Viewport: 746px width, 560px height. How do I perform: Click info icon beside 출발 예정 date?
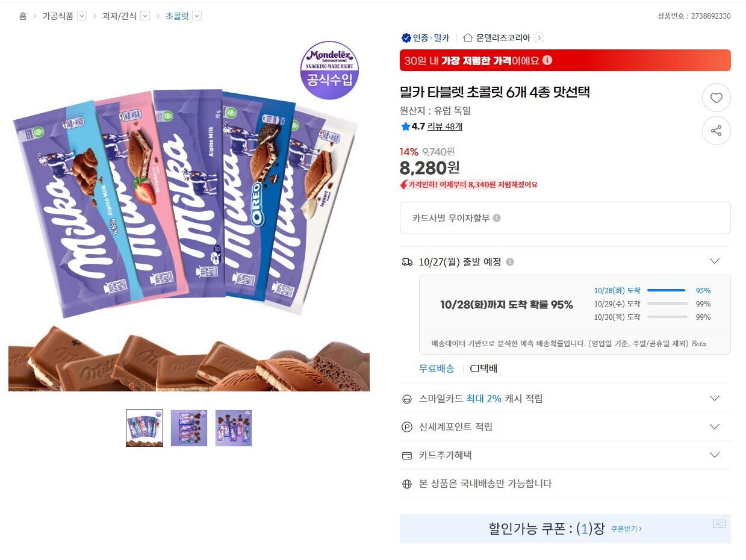[510, 262]
